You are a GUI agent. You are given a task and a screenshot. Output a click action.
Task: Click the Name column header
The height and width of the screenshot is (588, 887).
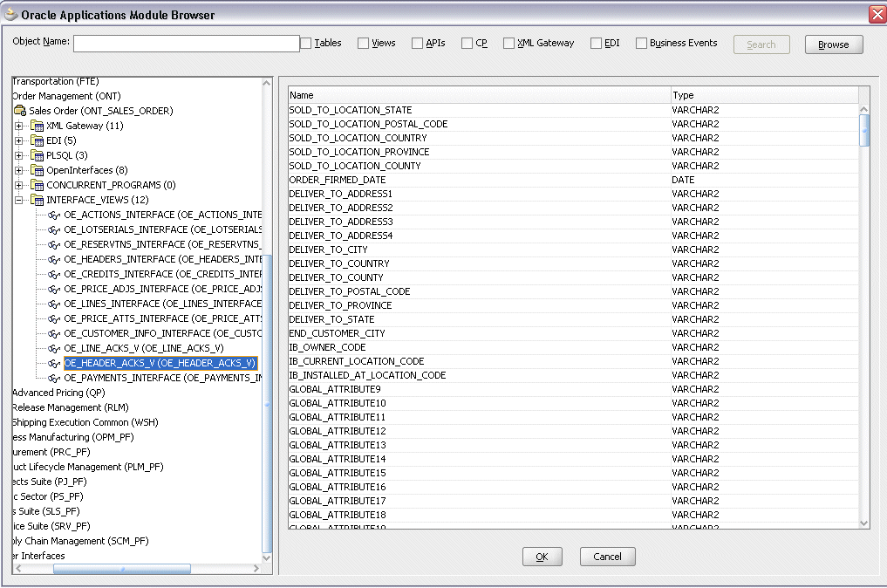click(x=479, y=95)
